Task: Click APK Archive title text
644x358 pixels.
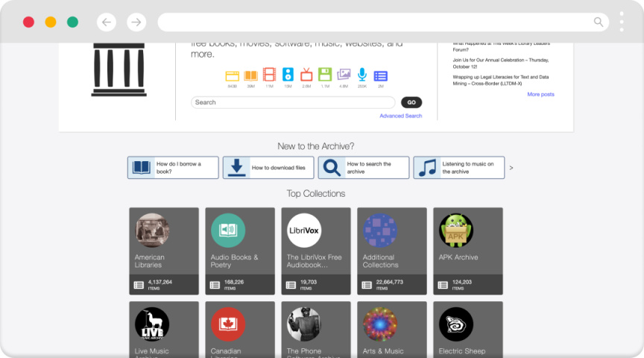Action: point(458,257)
